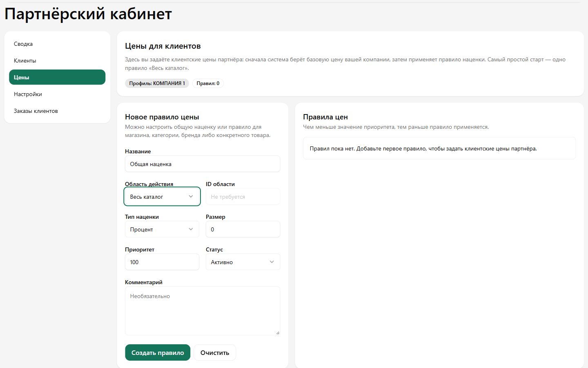Click chevron arrow in Весь каталог select
This screenshot has width=588, height=368.
[x=191, y=197]
